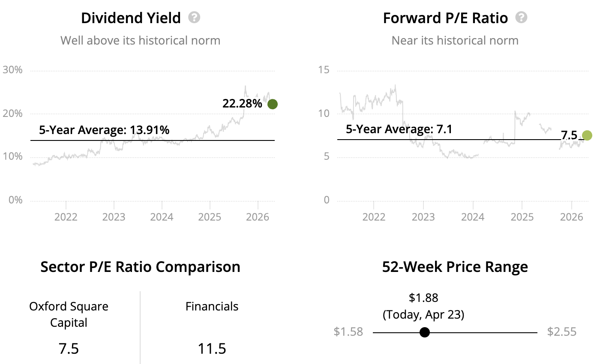
Task: Click the 5-Year Average: 13.91% label
Action: (104, 130)
